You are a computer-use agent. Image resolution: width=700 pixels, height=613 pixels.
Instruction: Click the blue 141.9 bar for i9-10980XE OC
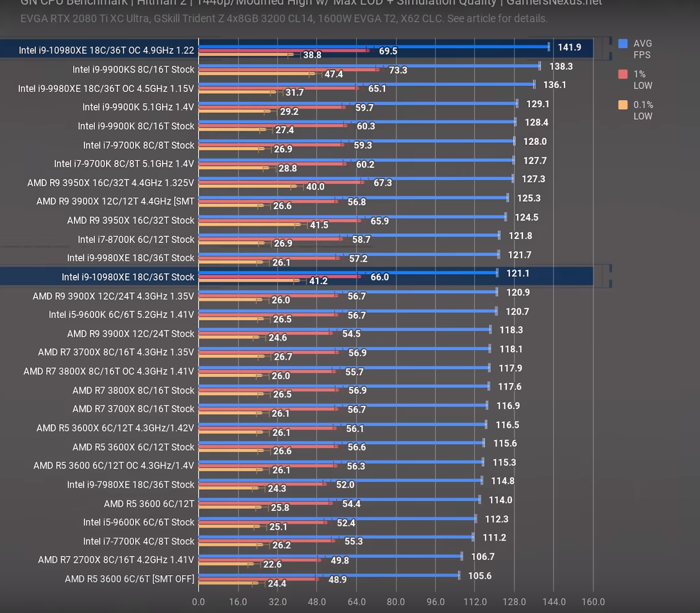coord(373,46)
